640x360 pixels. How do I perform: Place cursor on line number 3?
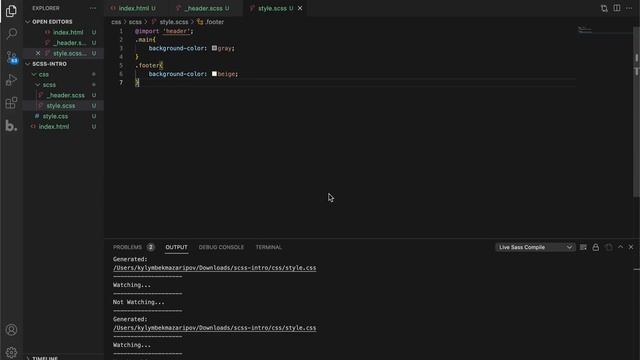(x=121, y=48)
